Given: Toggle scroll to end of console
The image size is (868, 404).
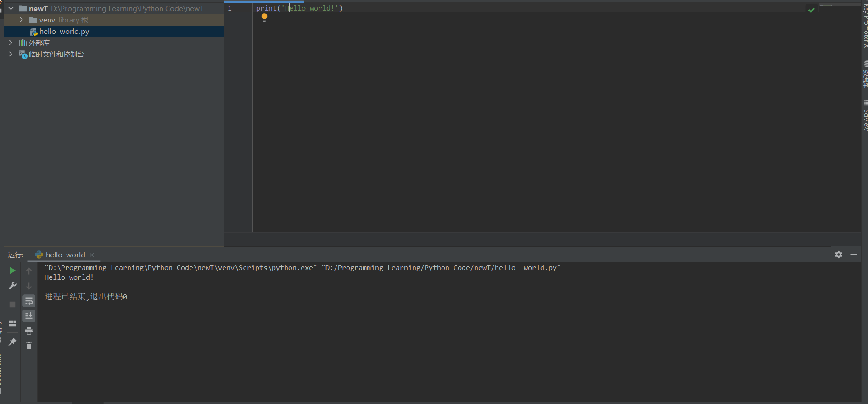Looking at the screenshot, I should [x=29, y=316].
